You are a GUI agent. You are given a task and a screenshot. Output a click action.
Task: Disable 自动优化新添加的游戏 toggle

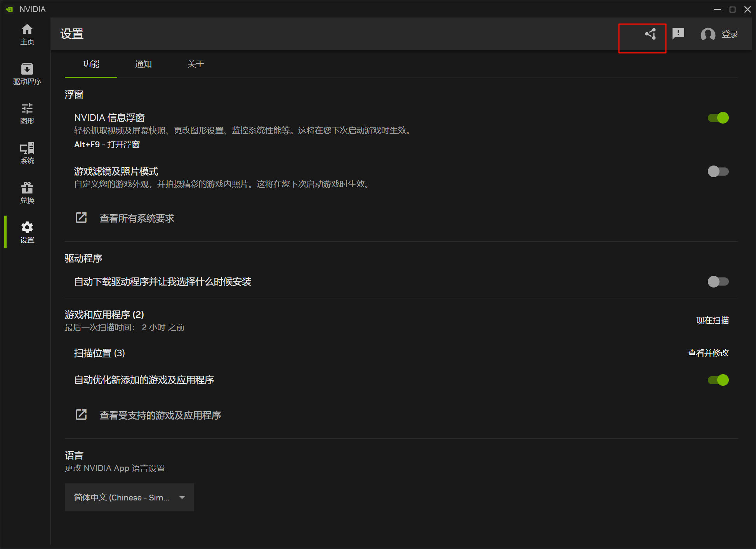[x=718, y=380]
